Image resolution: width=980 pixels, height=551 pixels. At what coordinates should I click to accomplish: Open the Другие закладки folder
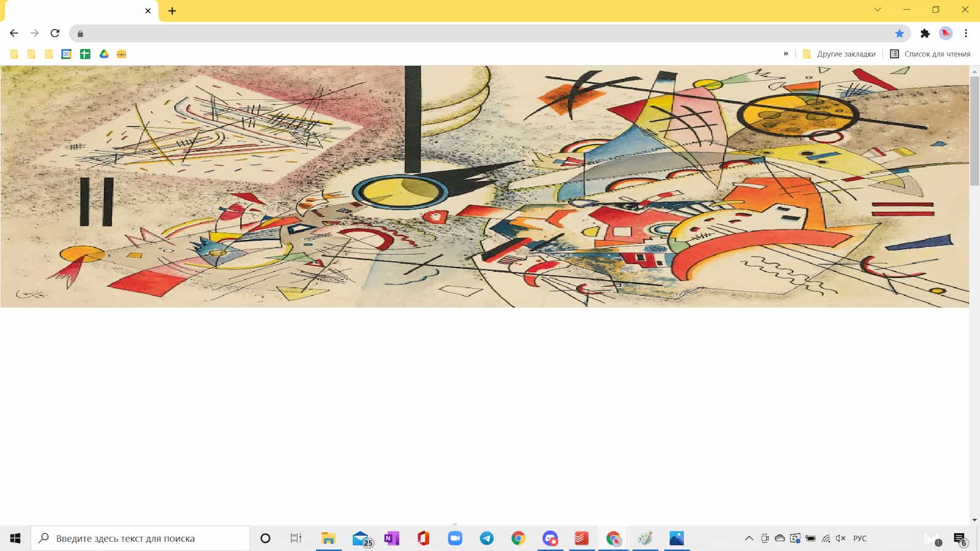839,54
